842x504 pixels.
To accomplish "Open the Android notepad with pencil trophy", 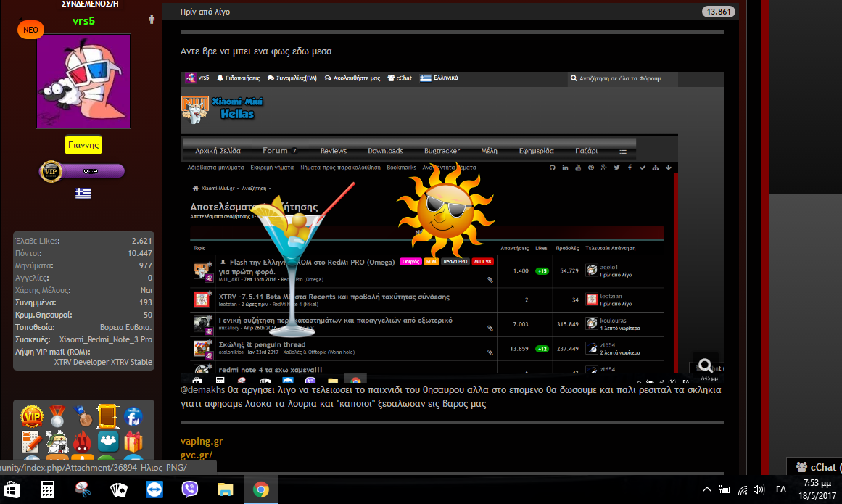I will point(31,442).
